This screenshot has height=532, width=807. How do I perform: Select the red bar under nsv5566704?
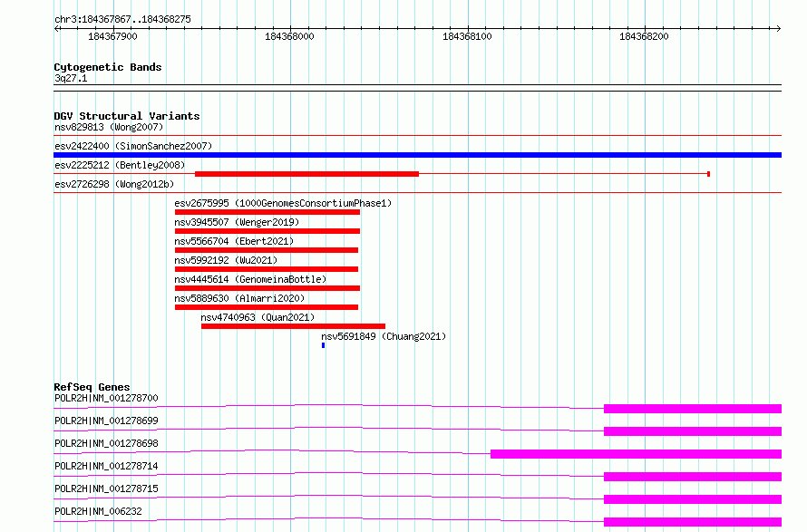click(267, 250)
